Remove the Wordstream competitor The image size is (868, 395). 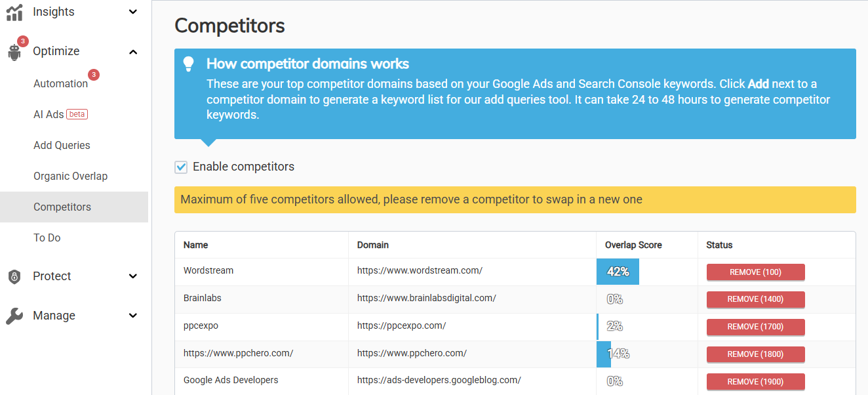click(755, 272)
